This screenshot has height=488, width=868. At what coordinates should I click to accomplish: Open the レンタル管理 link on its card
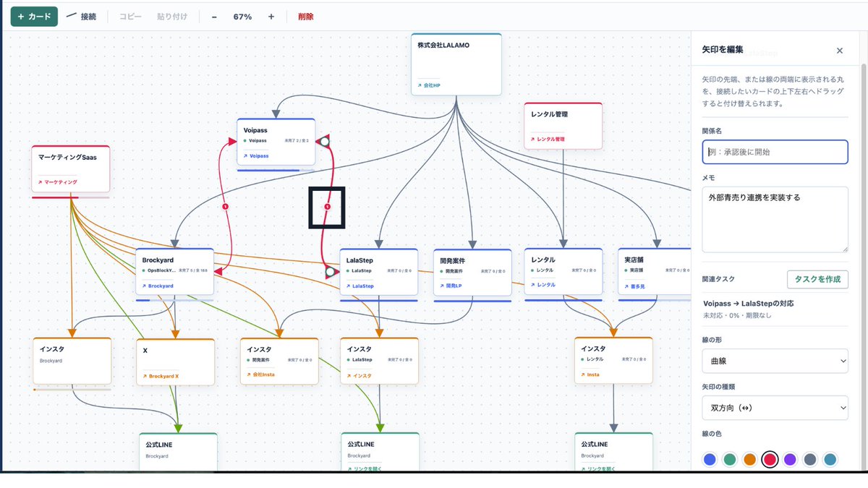click(x=548, y=139)
